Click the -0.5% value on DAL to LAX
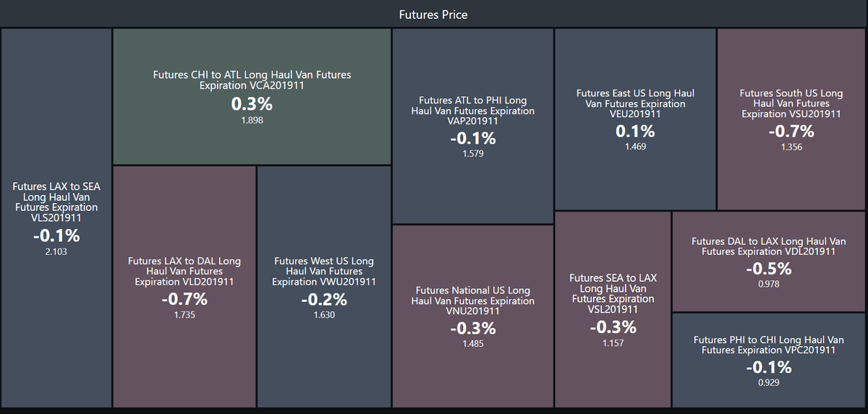The image size is (868, 414). pyautogui.click(x=769, y=269)
